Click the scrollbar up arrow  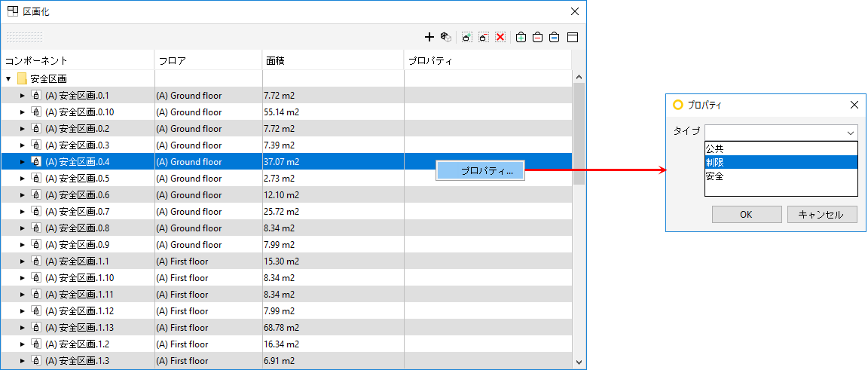pyautogui.click(x=579, y=77)
